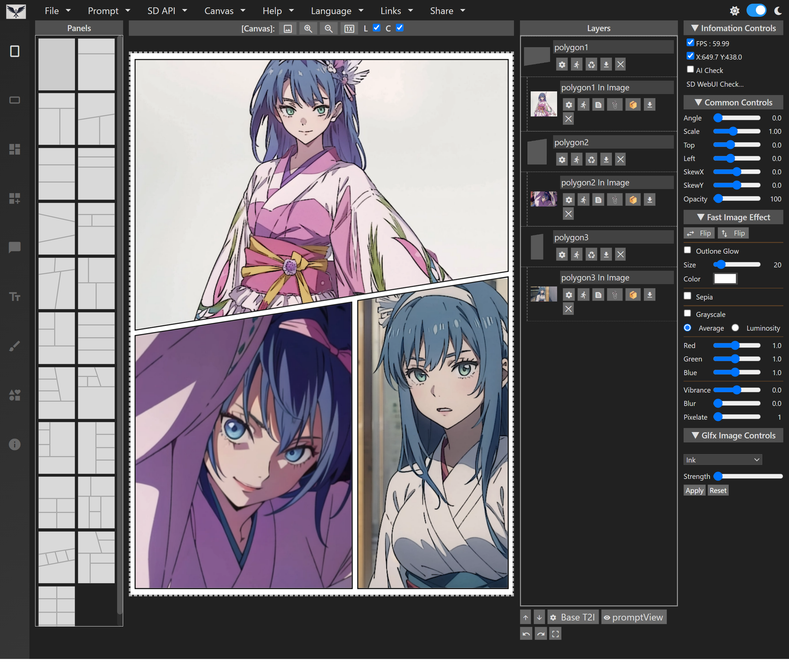Viewport: 789px width, 672px height.
Task: Click the zoom out canvas icon
Action: (x=329, y=28)
